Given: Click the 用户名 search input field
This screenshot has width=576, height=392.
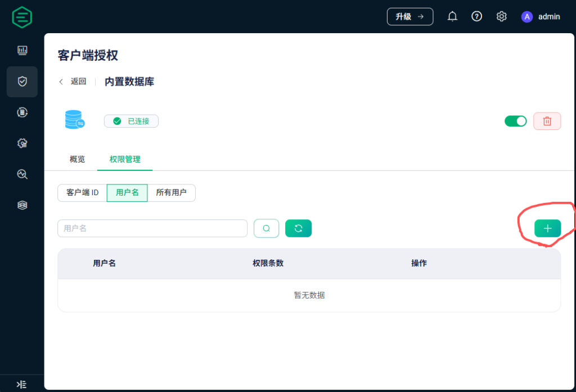Looking at the screenshot, I should (x=152, y=228).
